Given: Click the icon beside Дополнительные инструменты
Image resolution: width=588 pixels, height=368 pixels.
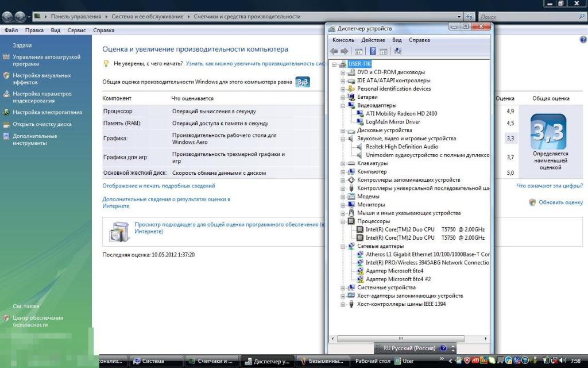Looking at the screenshot, I should (x=6, y=136).
